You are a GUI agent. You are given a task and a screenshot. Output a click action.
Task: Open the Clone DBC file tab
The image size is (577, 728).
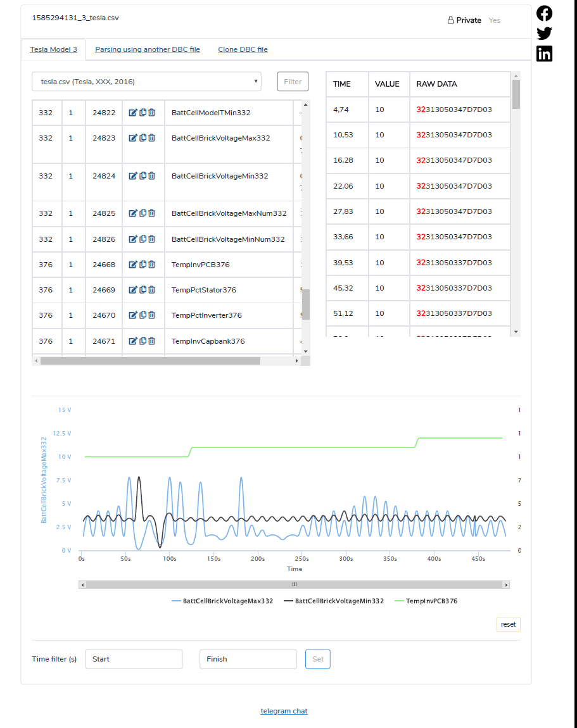pos(243,49)
